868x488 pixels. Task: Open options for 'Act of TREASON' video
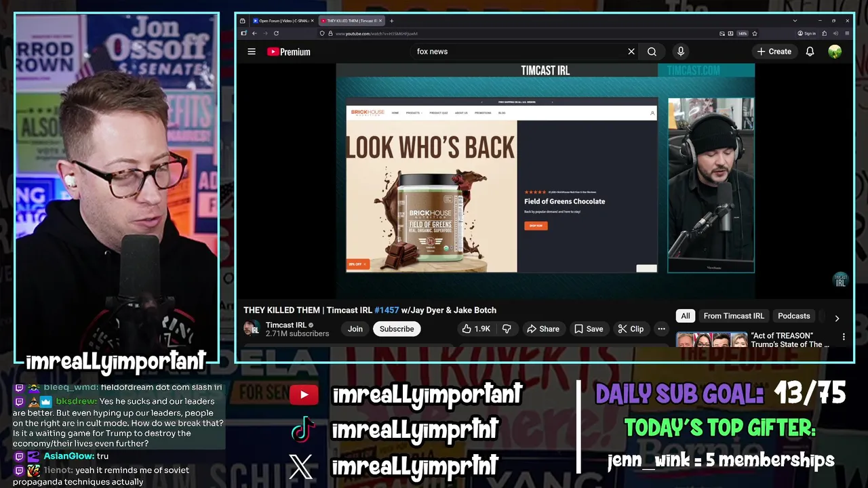click(x=844, y=337)
